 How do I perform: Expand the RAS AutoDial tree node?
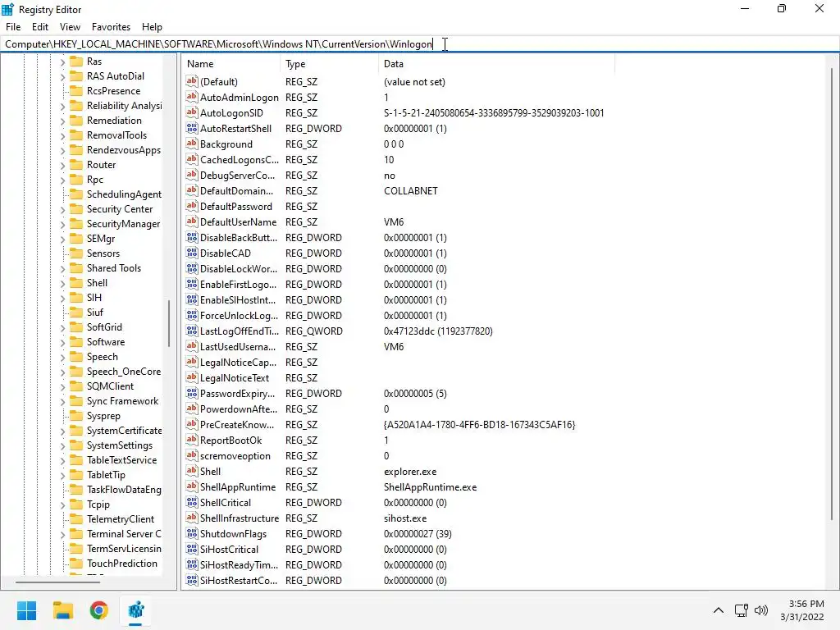[62, 76]
